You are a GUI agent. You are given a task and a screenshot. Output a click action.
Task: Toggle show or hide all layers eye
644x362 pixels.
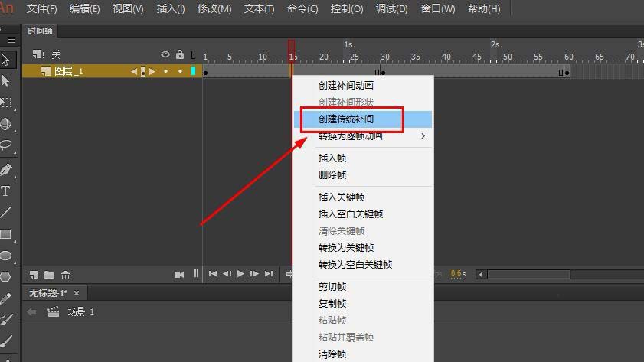(x=165, y=54)
